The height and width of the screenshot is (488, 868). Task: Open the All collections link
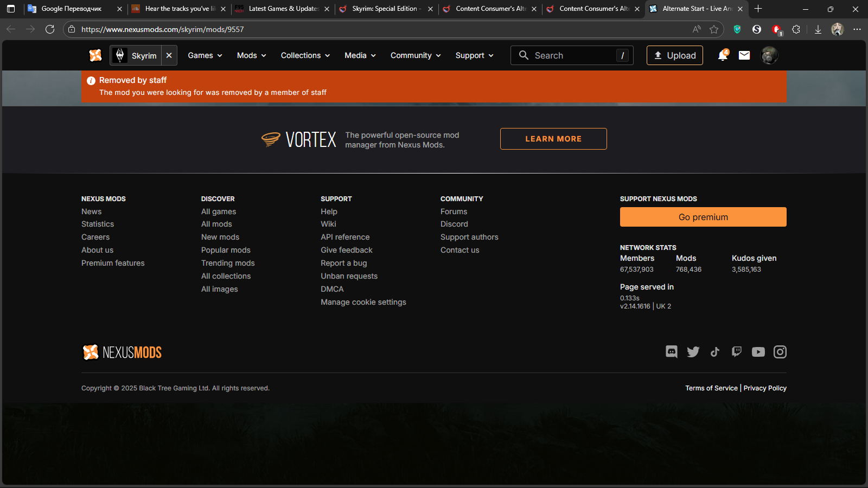[x=226, y=276]
